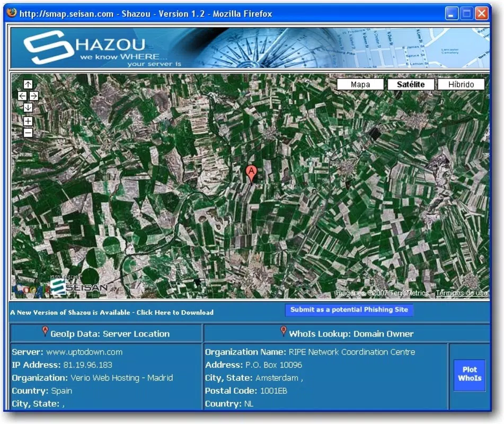Switch to the Satélite view
Viewport: 504px width, 424px height.
(411, 85)
